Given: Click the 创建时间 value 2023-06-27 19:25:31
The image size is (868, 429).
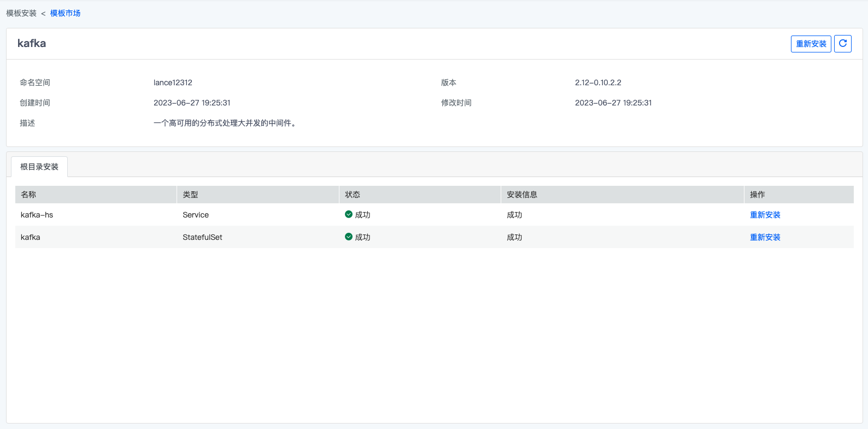Looking at the screenshot, I should point(192,103).
